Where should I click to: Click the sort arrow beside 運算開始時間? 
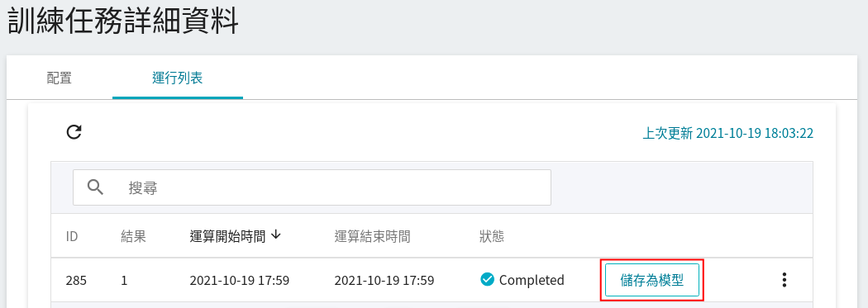coord(275,235)
